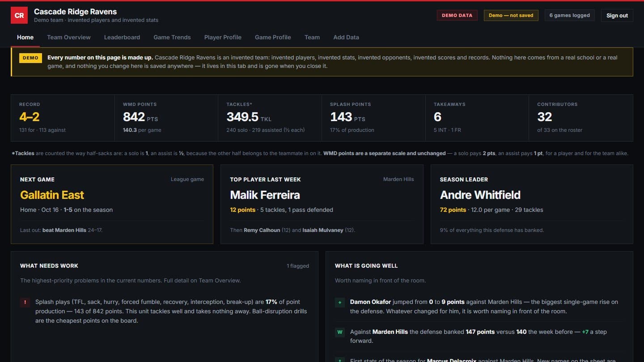Click the What Is Going Well heading
This screenshot has height=362, width=644.
click(x=366, y=265)
